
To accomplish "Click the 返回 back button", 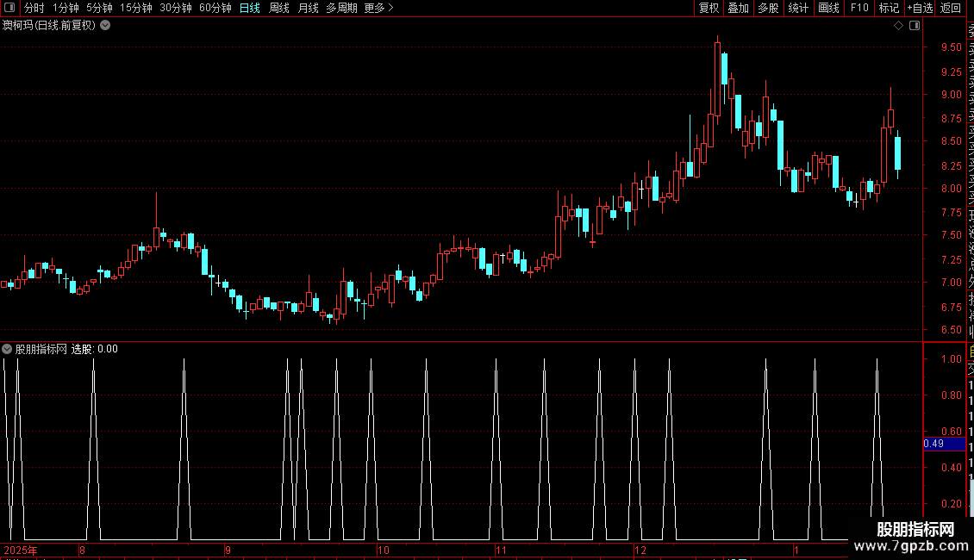I will coord(951,8).
